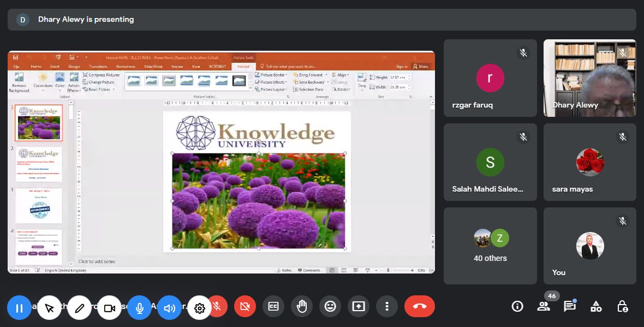This screenshot has height=327, width=644.
Task: Apply the black-framed picture style thumbnail
Action: [239, 80]
